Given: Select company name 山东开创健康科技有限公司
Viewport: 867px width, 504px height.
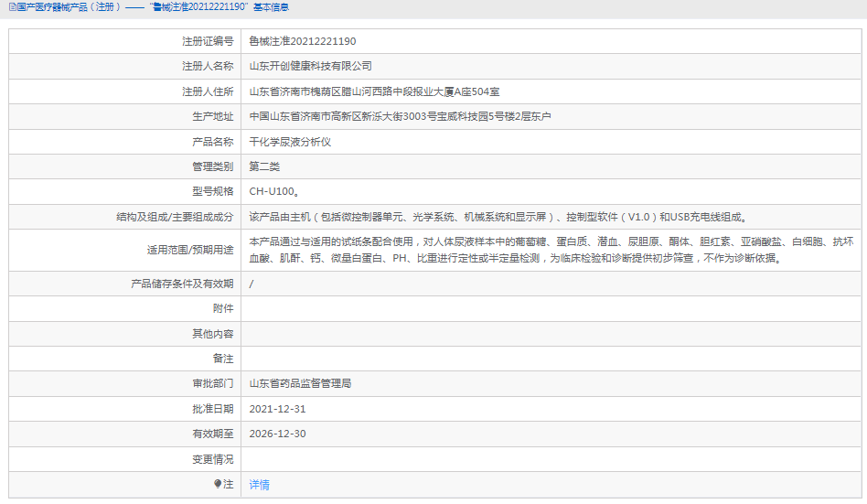Looking at the screenshot, I should click(x=310, y=67).
